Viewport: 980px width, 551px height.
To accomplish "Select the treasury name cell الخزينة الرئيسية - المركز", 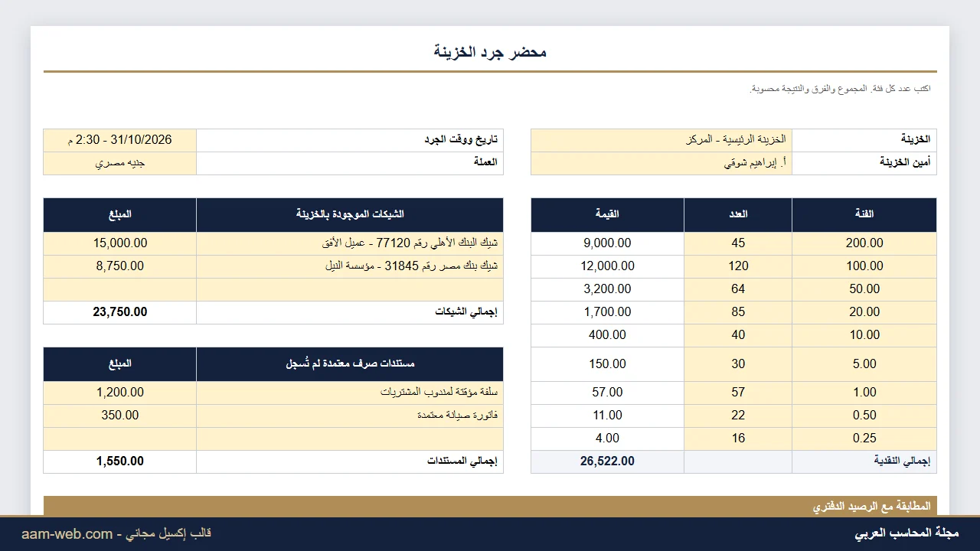I will (661, 140).
